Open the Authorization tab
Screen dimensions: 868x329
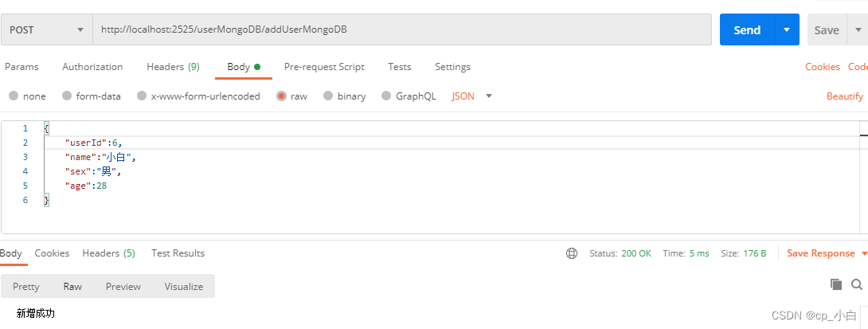(92, 67)
